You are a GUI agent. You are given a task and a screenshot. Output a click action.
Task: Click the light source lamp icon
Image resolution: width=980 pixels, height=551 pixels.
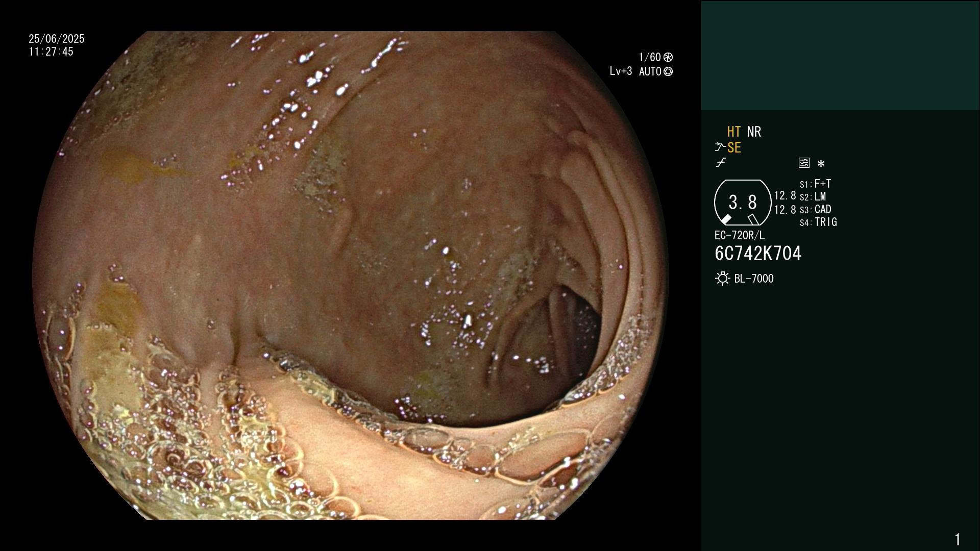point(722,279)
